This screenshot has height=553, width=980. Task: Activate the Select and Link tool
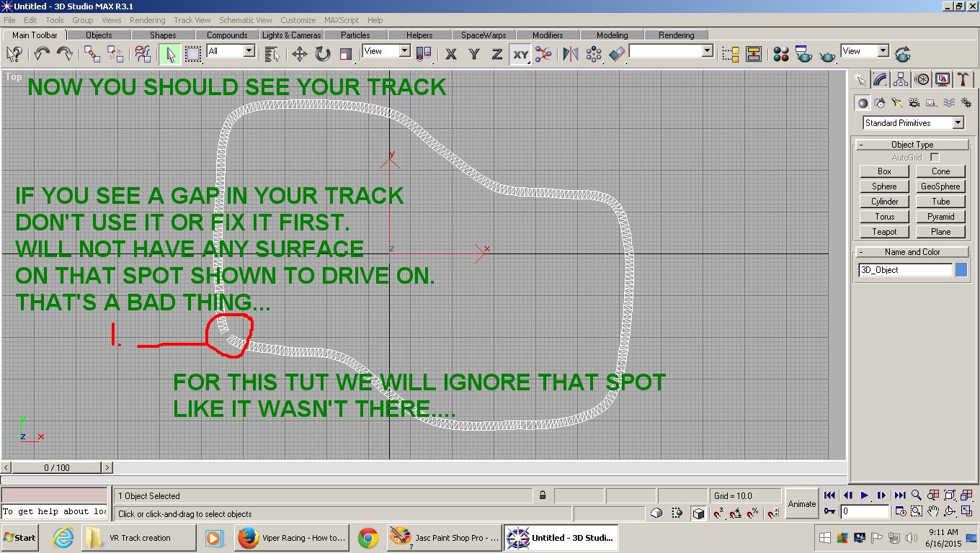click(92, 54)
